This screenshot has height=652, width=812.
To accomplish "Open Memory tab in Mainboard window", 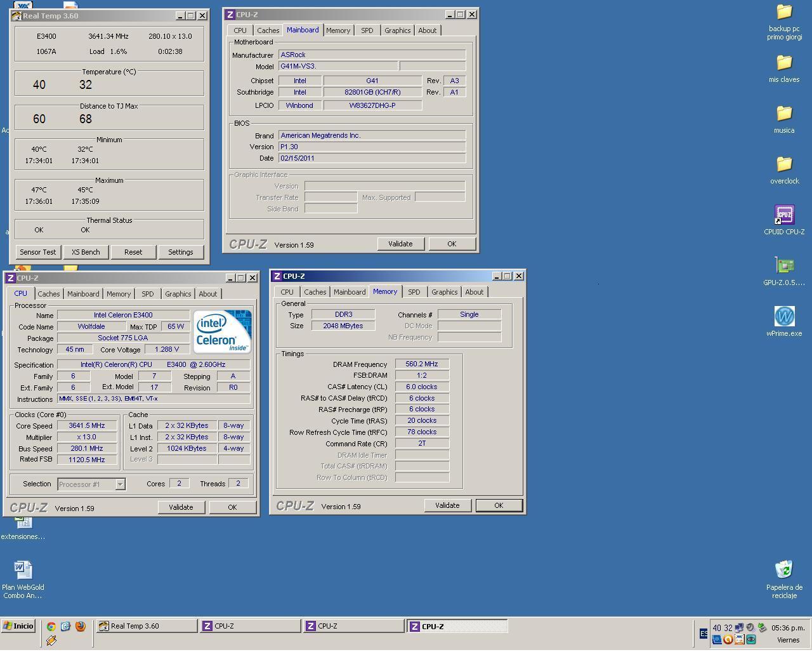I will pyautogui.click(x=338, y=30).
